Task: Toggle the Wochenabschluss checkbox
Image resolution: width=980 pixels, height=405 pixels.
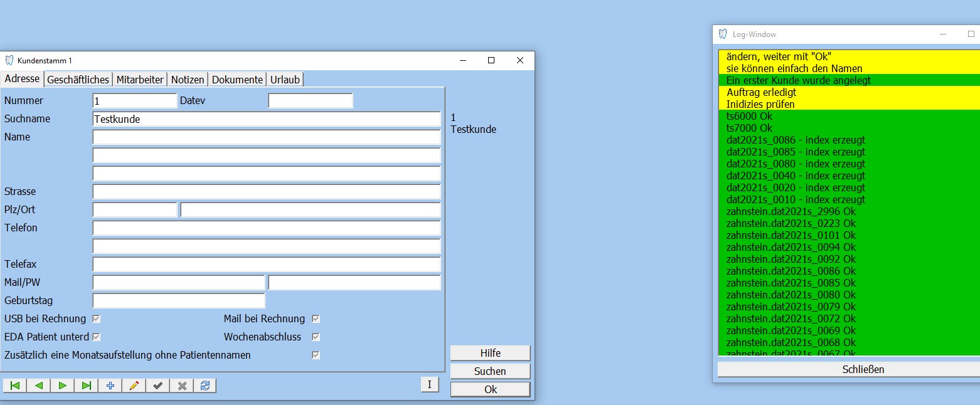Action: point(316,337)
